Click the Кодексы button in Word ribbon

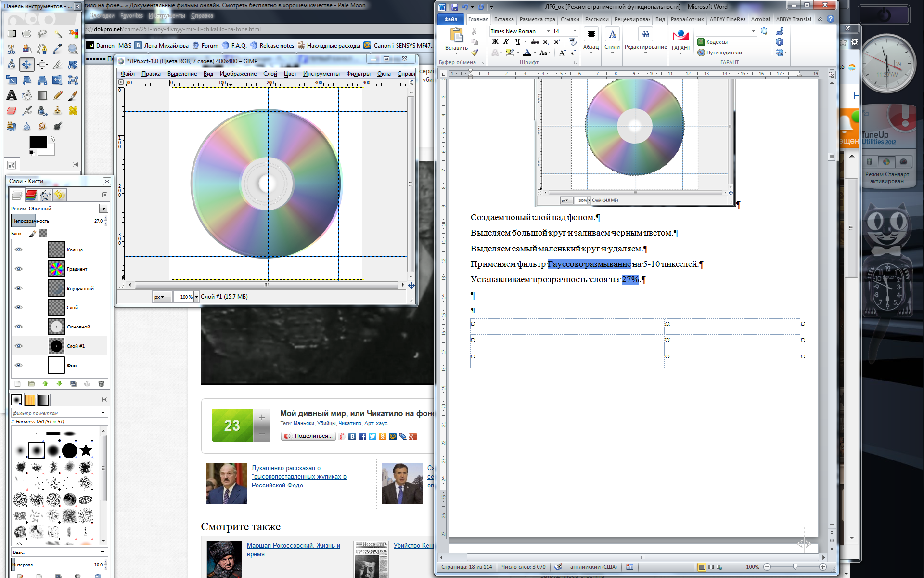[x=712, y=42]
